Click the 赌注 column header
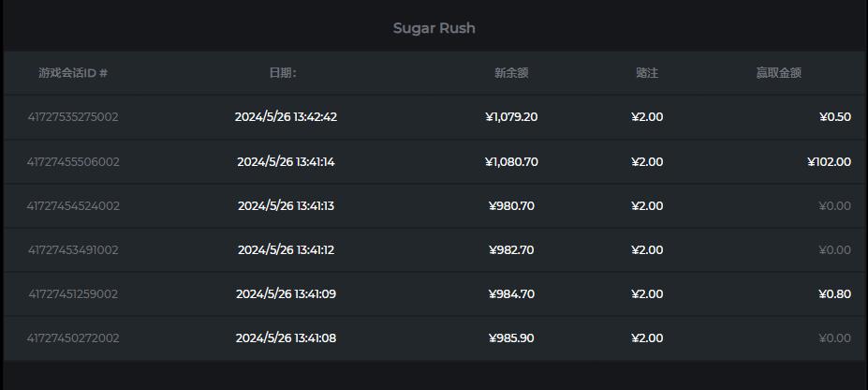 point(647,73)
